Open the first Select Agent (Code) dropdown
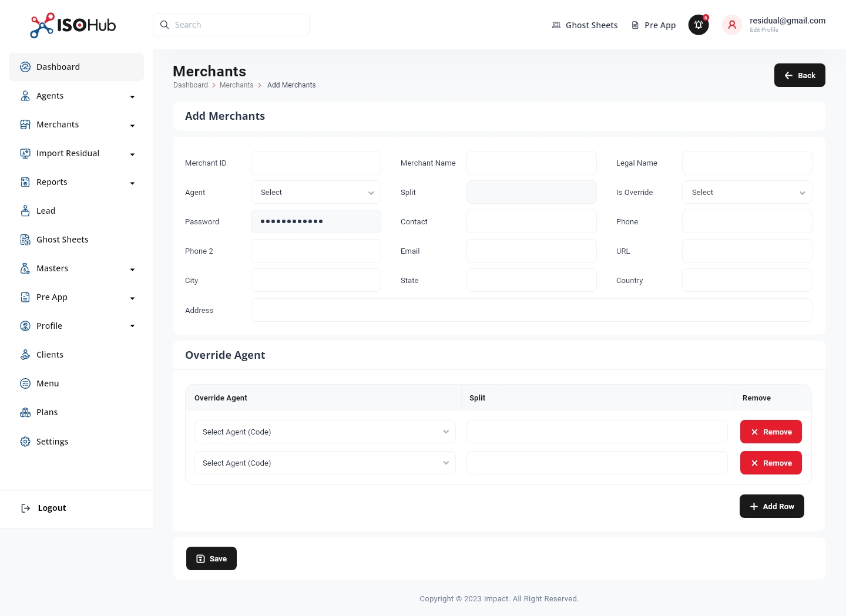Screen dimensions: 846x616 coord(325,432)
